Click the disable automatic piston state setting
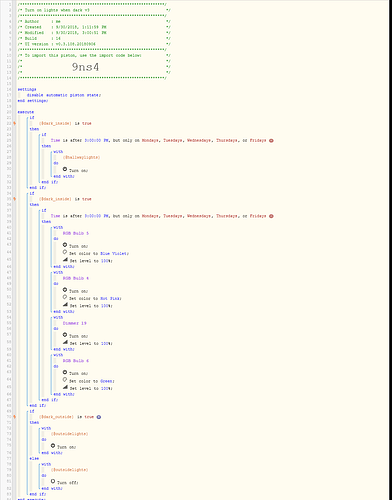 pyautogui.click(x=64, y=95)
